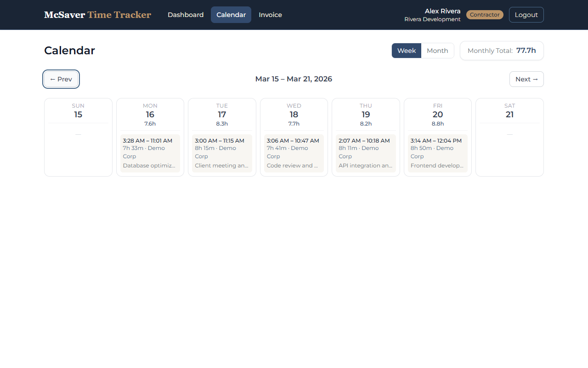Screen dimensions: 588x368
Task: Click the Monthly Total 77.7h box
Action: pos(502,51)
